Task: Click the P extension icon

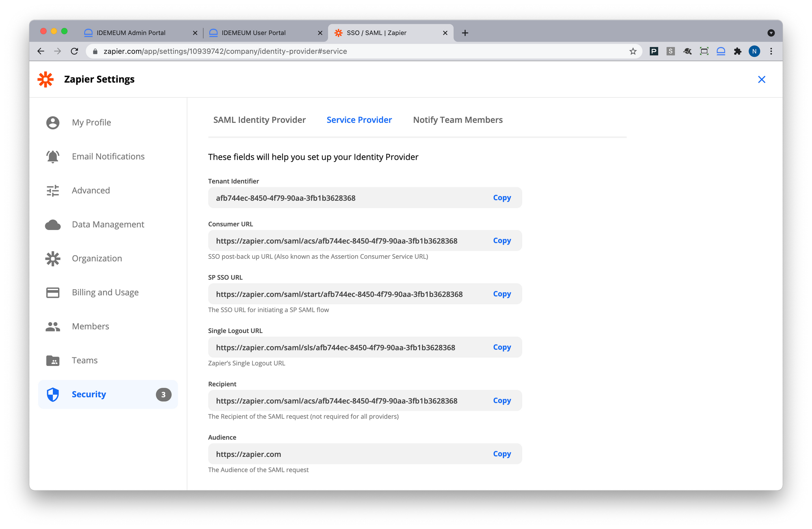Action: pos(654,51)
